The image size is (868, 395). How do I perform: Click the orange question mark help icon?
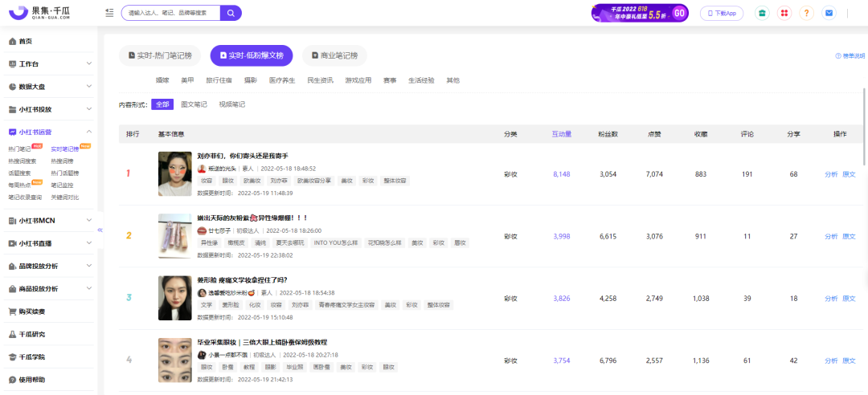click(807, 13)
